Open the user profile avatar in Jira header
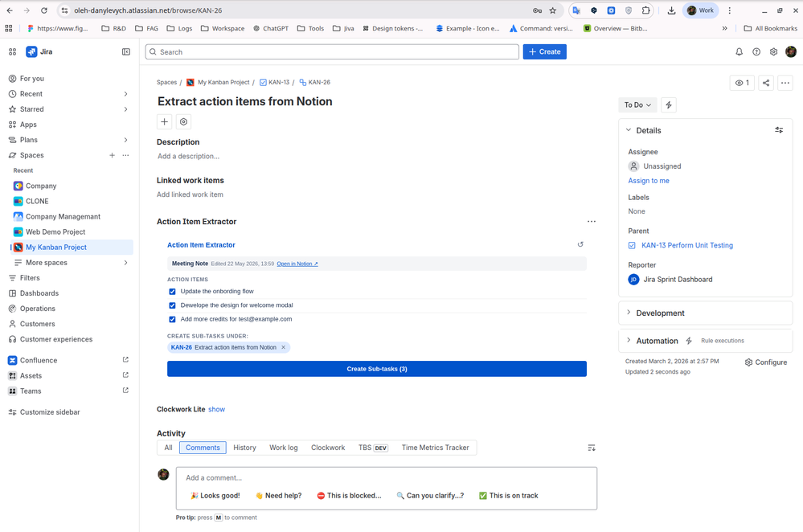Image resolution: width=803 pixels, height=532 pixels. click(x=791, y=51)
